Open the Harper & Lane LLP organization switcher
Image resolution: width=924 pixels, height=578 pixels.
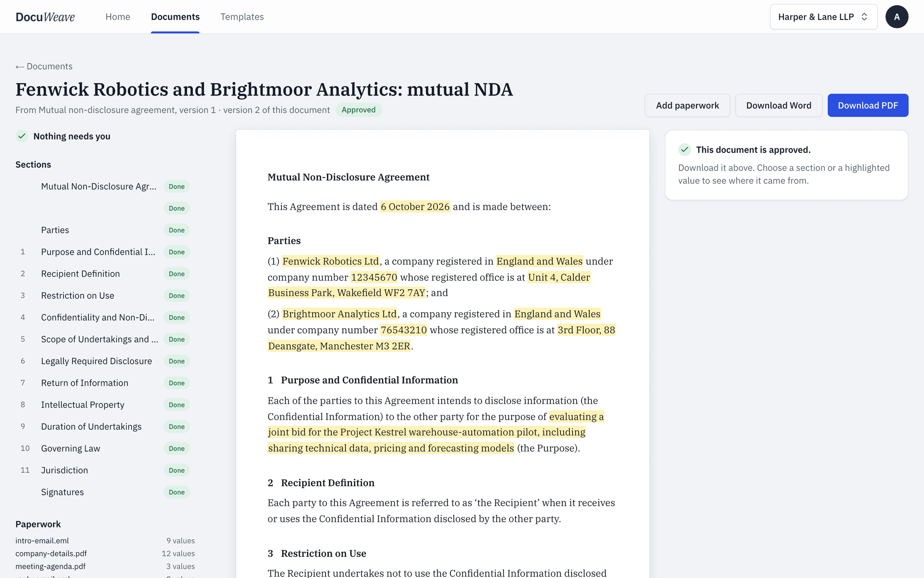(824, 17)
